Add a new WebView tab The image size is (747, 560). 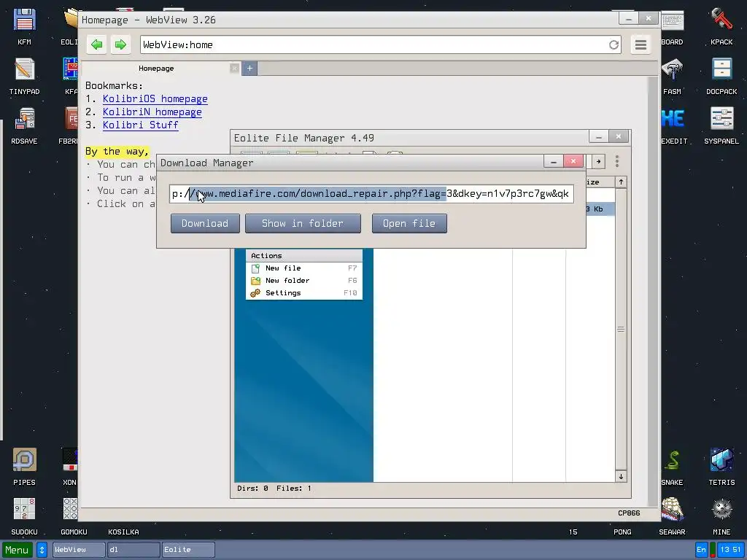(x=249, y=68)
